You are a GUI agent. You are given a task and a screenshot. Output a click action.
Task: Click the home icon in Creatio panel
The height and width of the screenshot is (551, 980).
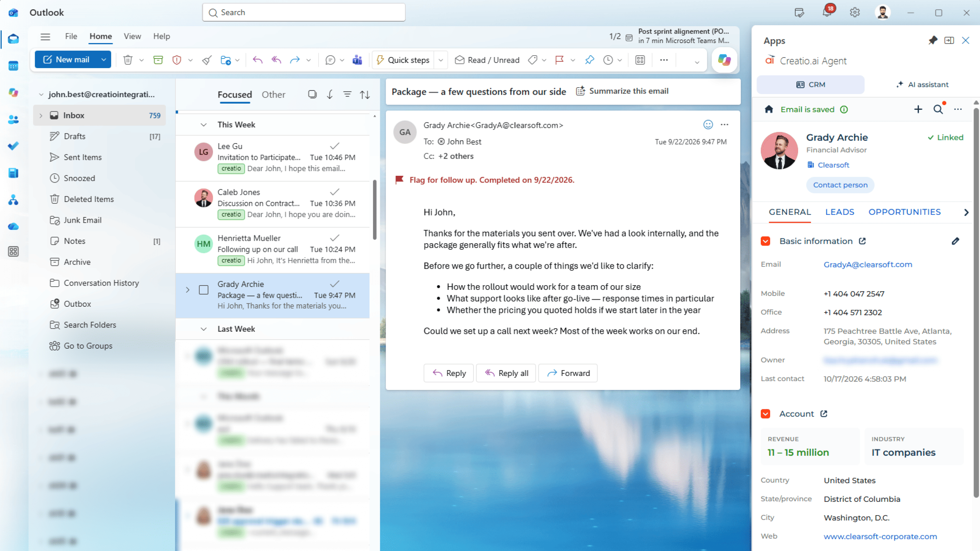coord(769,109)
